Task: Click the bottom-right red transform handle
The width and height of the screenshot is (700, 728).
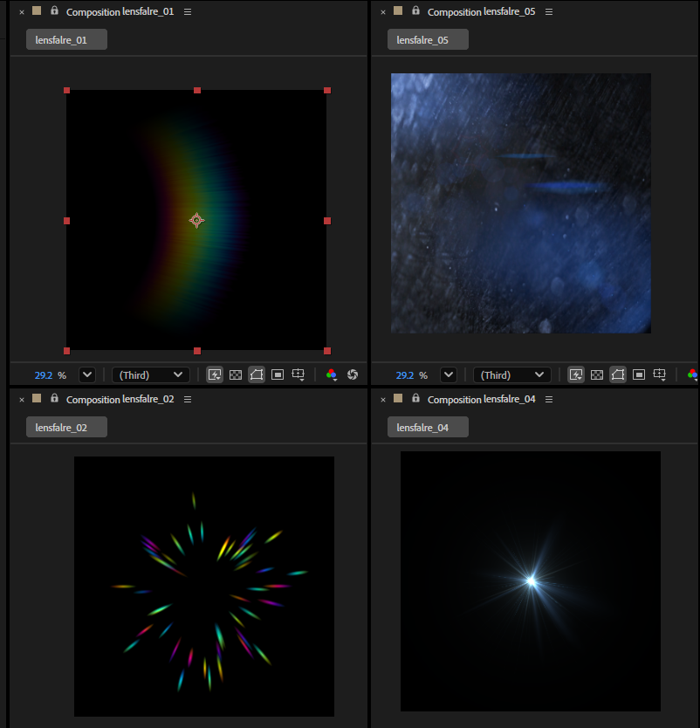Action: pyautogui.click(x=327, y=351)
